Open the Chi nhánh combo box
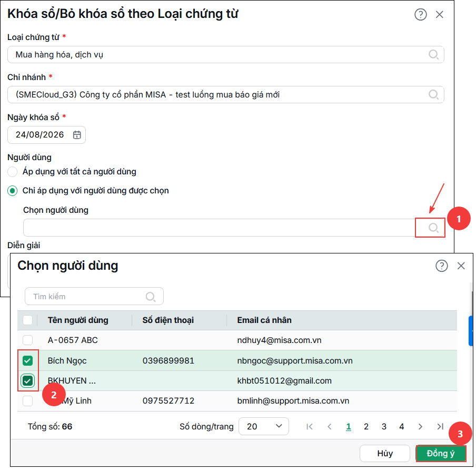 225,94
